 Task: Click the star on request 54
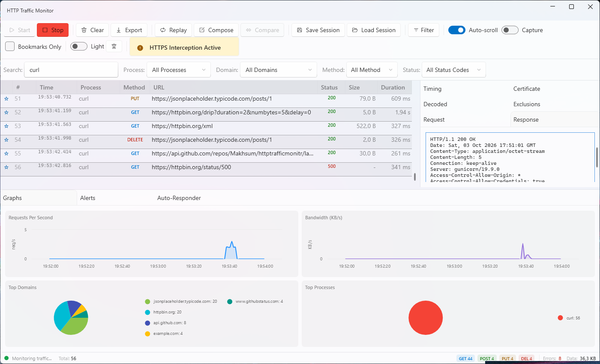click(6, 140)
